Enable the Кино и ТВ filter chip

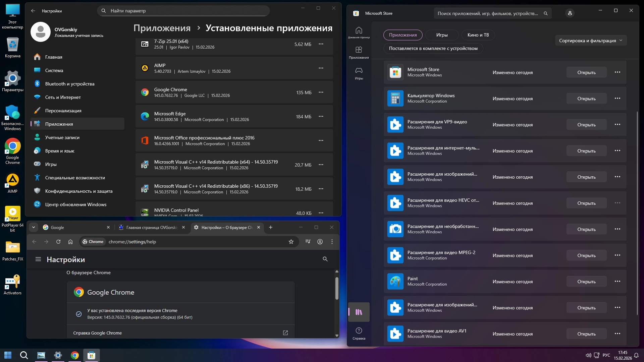(x=478, y=35)
